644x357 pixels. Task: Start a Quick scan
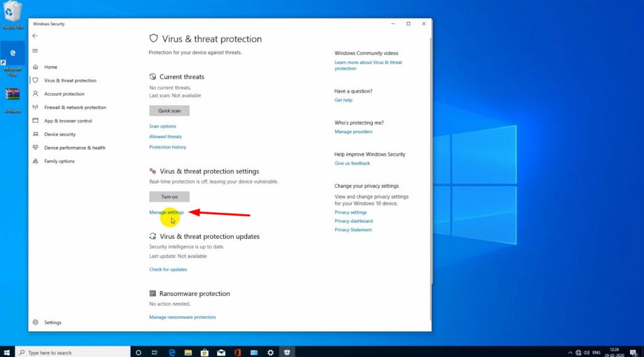coord(169,111)
